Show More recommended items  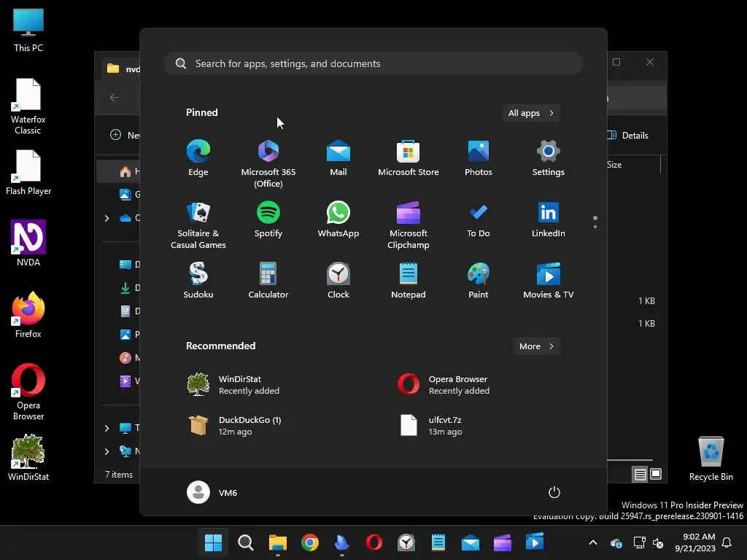tap(536, 346)
